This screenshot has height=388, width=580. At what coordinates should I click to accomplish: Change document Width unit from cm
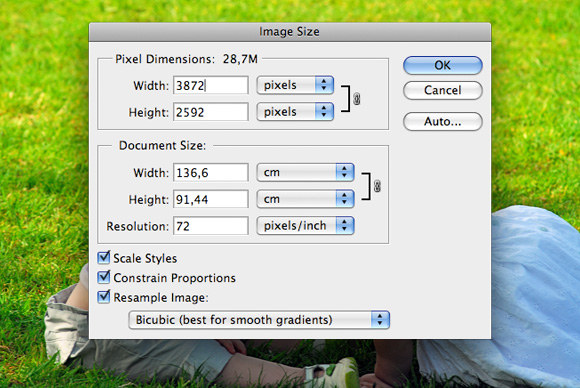(x=306, y=172)
